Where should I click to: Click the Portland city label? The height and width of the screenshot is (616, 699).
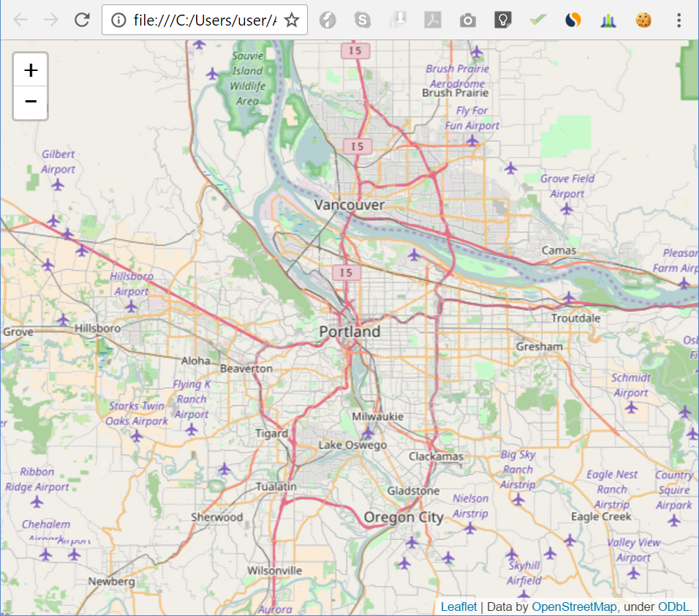tap(350, 331)
